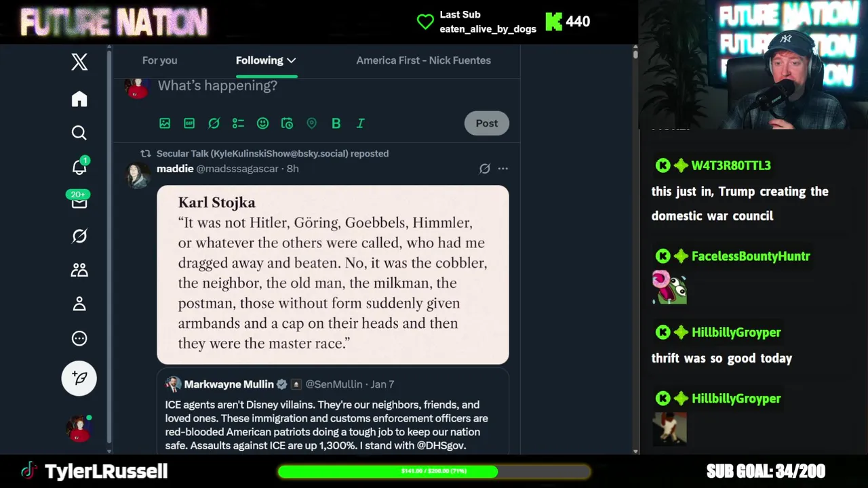Toggle bold formatting in composer
The width and height of the screenshot is (868, 488).
tap(336, 123)
